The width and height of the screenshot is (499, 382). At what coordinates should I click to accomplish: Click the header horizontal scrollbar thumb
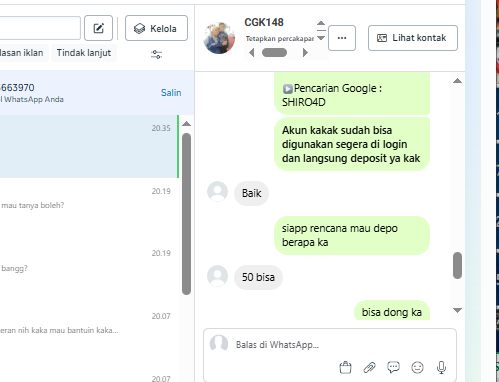tap(274, 53)
